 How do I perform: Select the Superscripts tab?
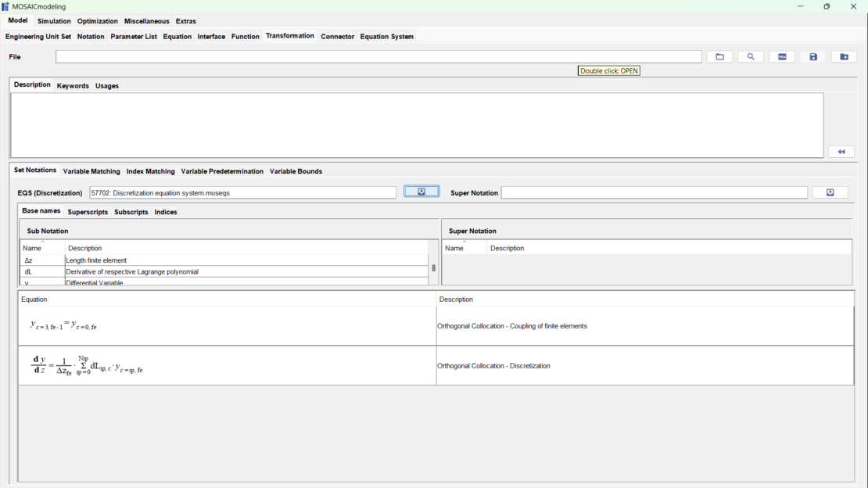88,212
